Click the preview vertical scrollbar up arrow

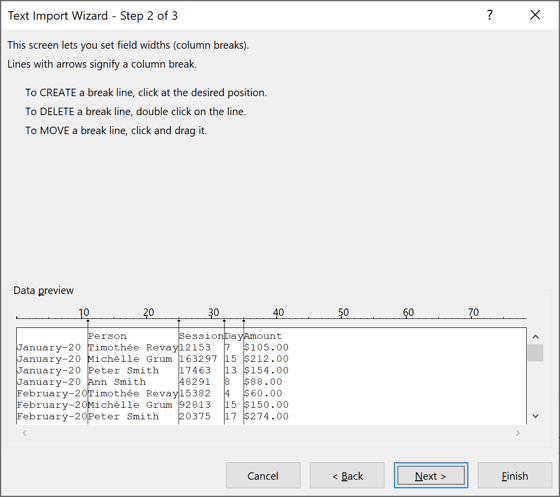[535, 337]
